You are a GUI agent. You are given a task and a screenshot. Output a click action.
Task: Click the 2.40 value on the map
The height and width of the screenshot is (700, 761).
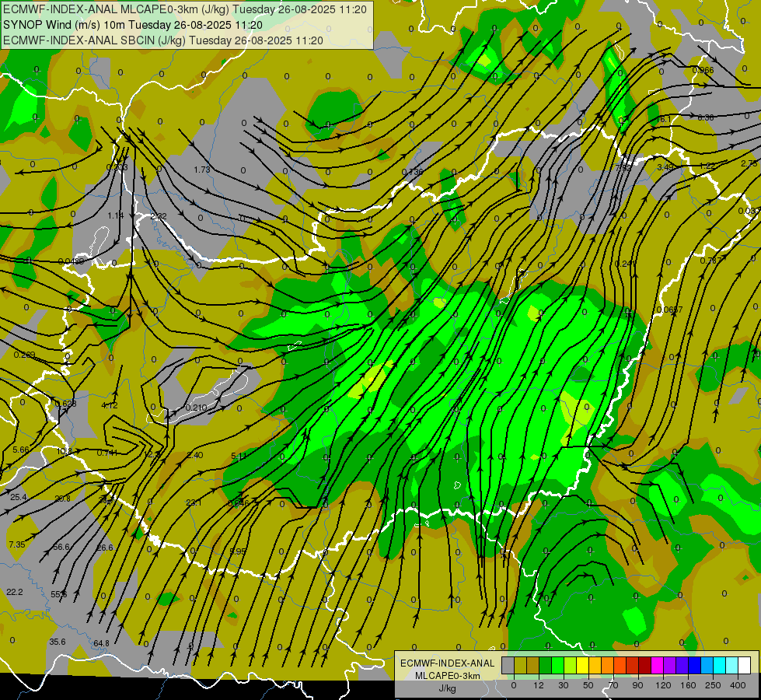pos(194,455)
